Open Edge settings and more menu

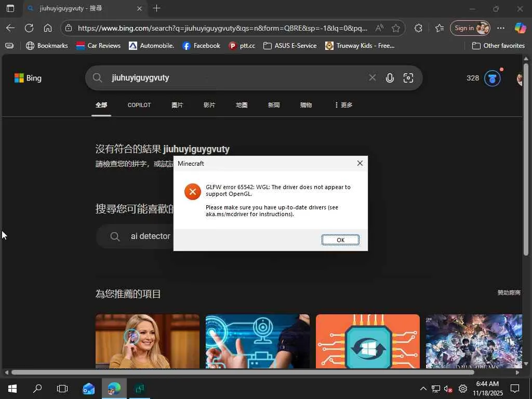tap(501, 28)
